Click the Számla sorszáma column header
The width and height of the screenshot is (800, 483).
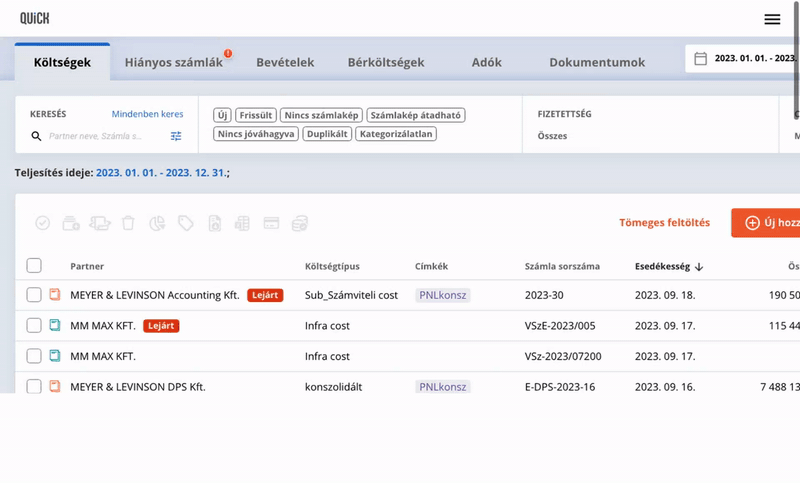tap(562, 266)
